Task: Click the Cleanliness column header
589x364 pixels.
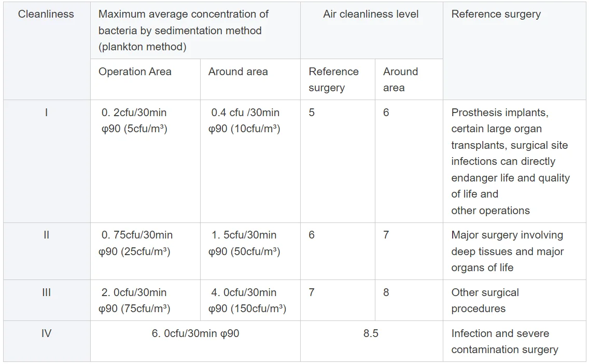Action: (46, 15)
